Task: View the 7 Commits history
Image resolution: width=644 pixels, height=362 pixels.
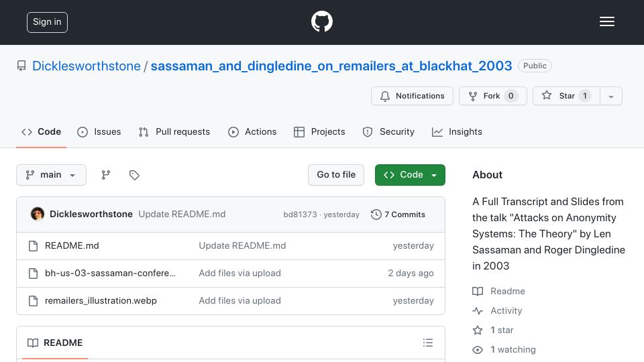Action: coord(398,215)
